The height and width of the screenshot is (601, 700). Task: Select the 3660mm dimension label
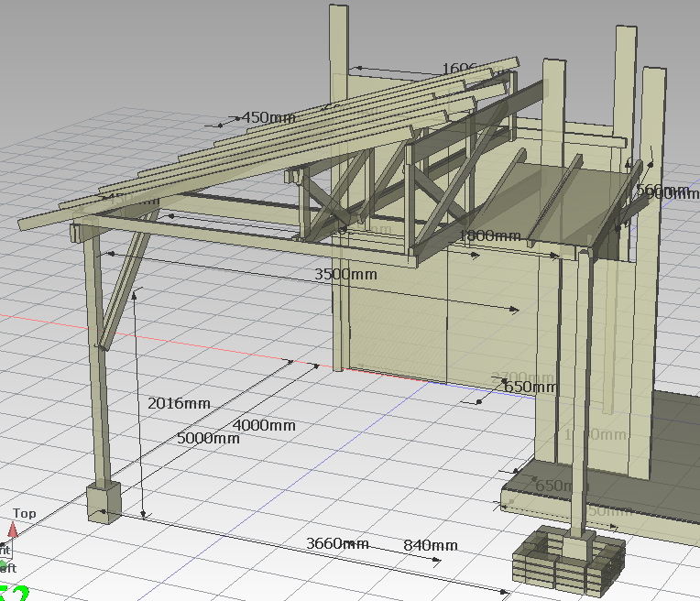[x=337, y=543]
